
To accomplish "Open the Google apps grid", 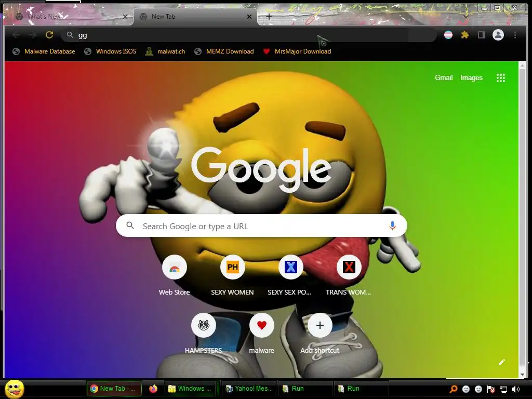I will (x=501, y=78).
